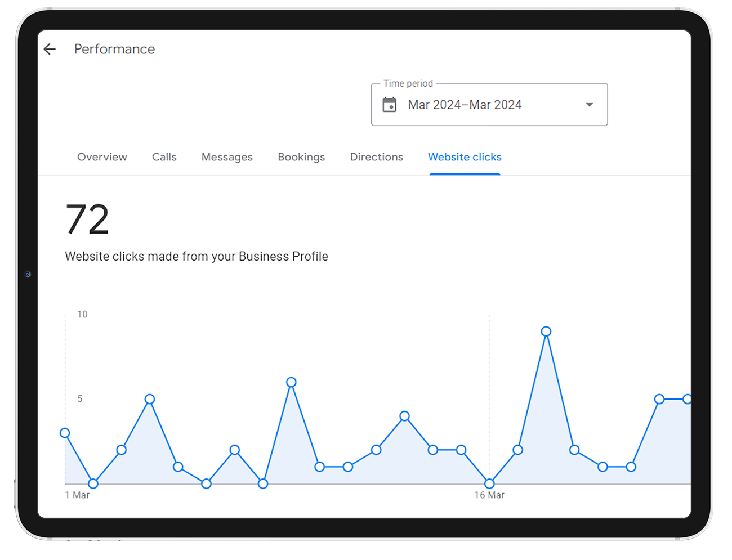
Task: Select the highest chart peak data point
Action: point(546,331)
